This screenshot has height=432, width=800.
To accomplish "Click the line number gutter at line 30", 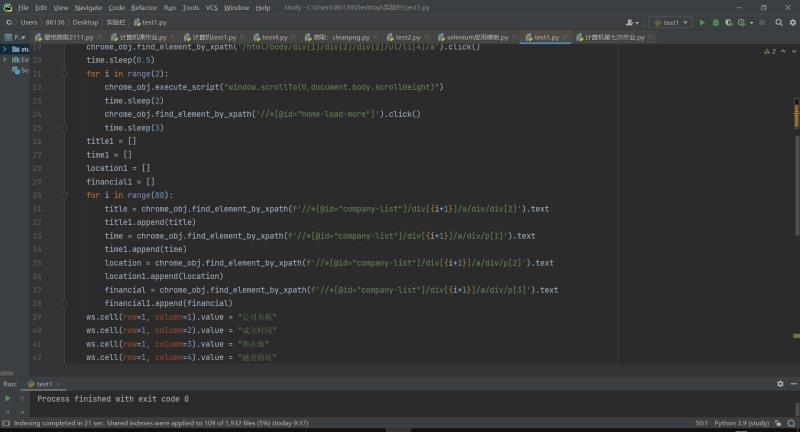I will pyautogui.click(x=37, y=195).
